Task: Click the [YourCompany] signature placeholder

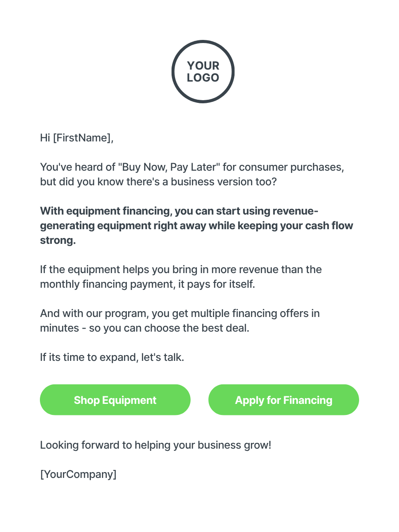Action: pos(78,474)
